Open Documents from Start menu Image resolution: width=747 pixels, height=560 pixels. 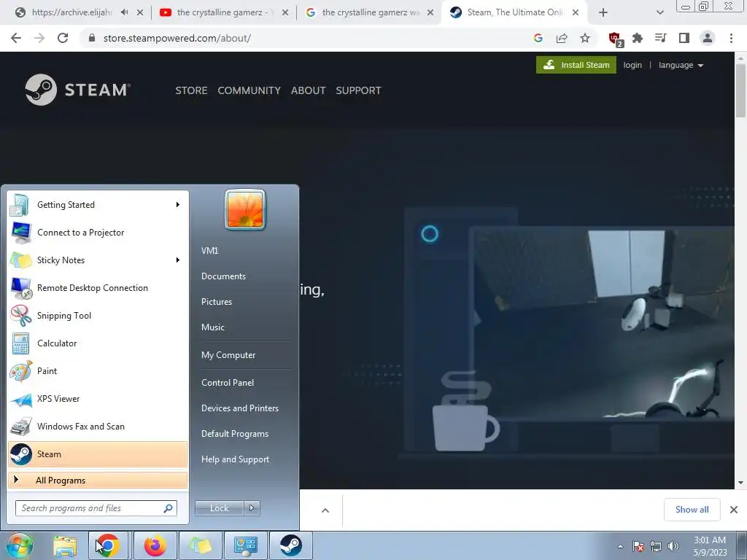(x=223, y=276)
